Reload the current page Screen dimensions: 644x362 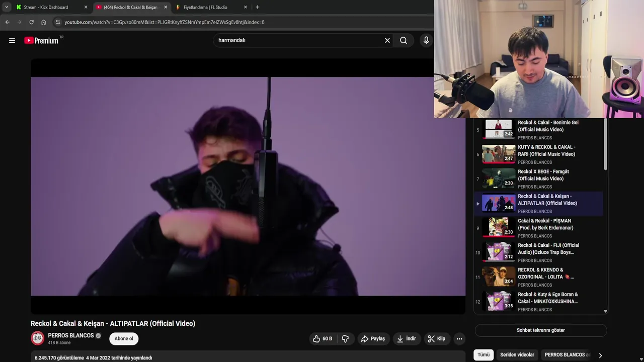point(31,22)
